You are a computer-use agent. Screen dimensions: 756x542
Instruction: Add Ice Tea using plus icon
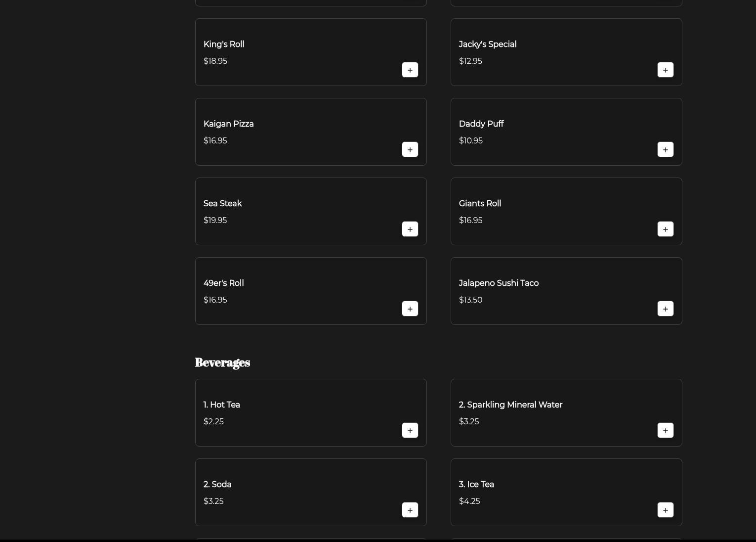point(665,510)
